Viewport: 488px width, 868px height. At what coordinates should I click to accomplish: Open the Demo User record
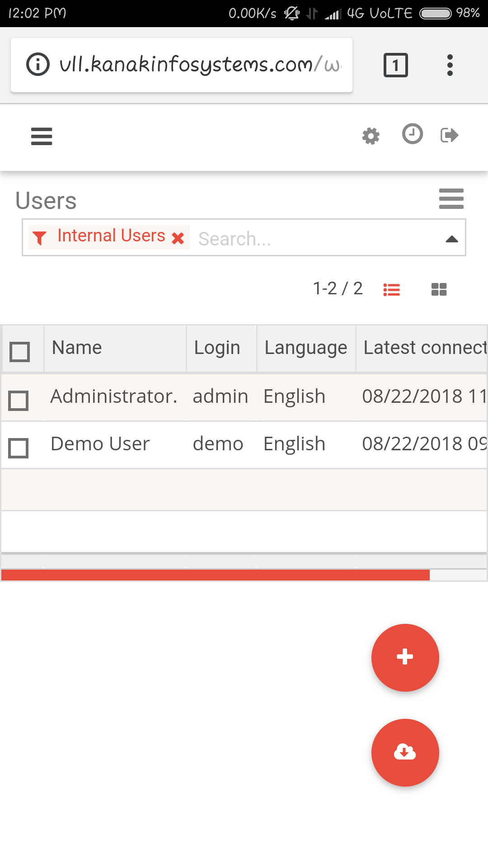pos(100,444)
